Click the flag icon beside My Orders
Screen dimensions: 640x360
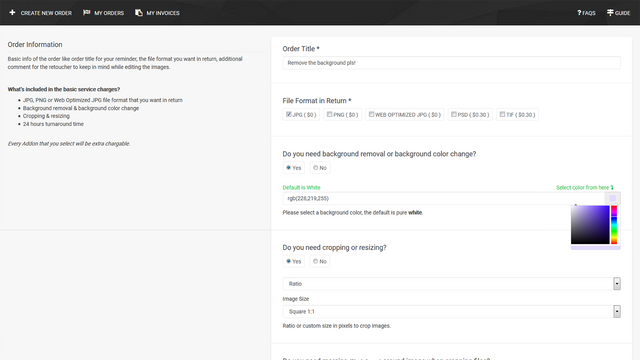click(x=87, y=13)
